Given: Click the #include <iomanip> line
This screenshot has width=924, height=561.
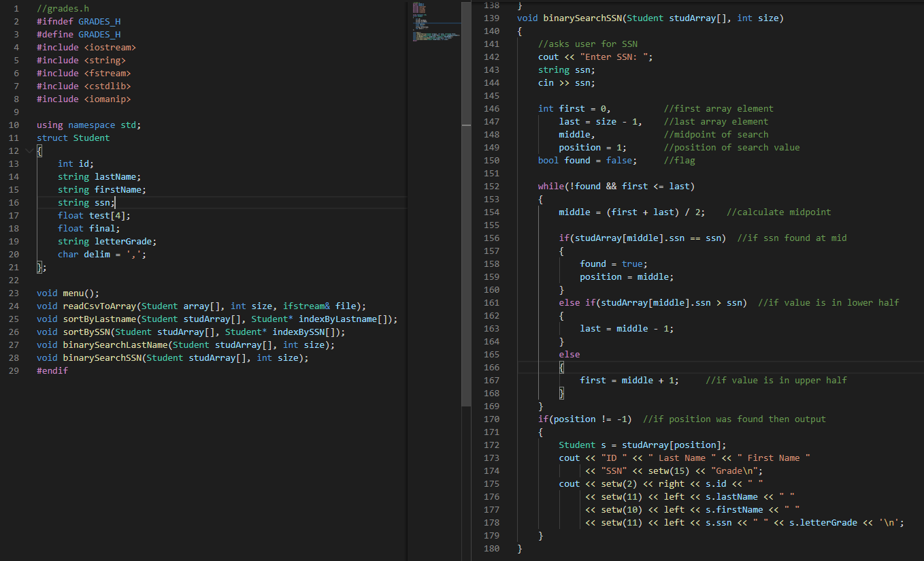Looking at the screenshot, I should click(84, 99).
